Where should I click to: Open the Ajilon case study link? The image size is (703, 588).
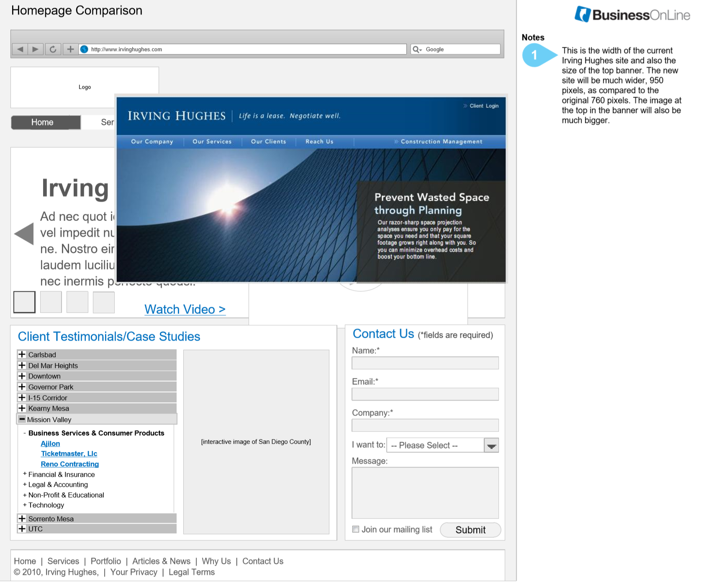(x=50, y=444)
